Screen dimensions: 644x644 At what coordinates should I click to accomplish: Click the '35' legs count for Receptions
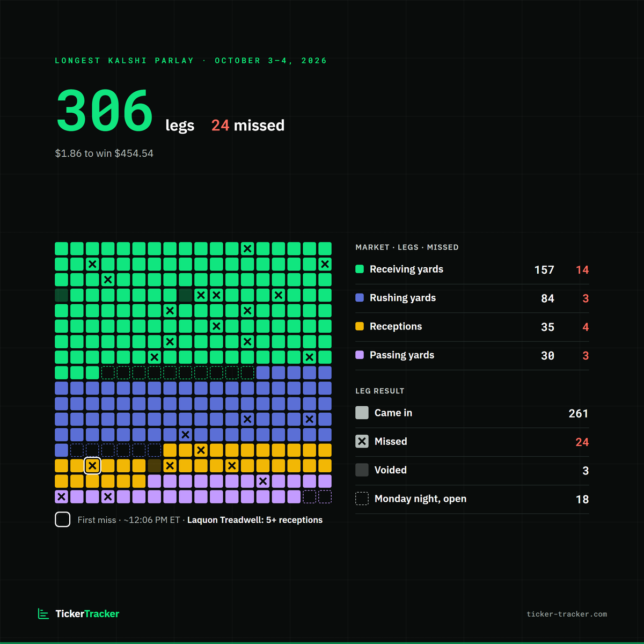coord(547,327)
